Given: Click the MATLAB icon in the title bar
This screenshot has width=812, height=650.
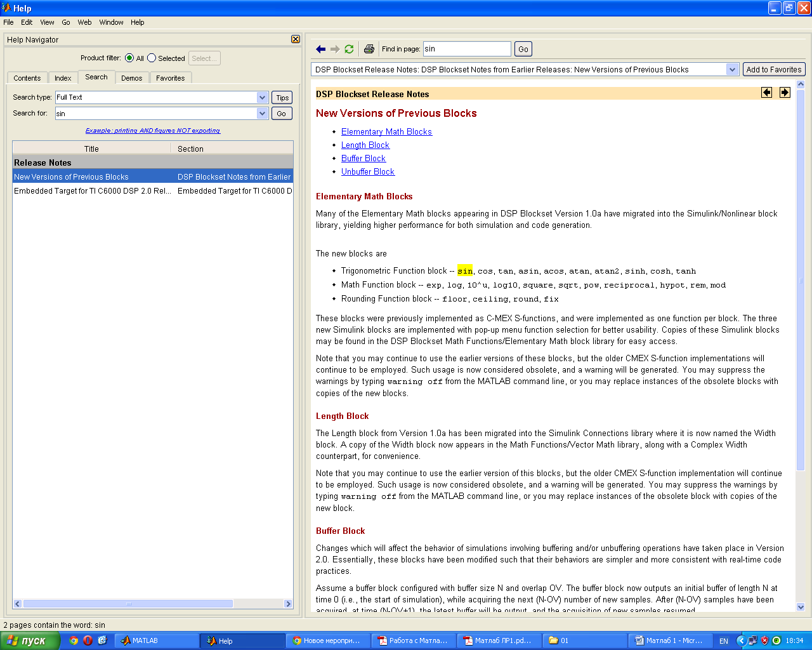Looking at the screenshot, I should click(x=6, y=8).
